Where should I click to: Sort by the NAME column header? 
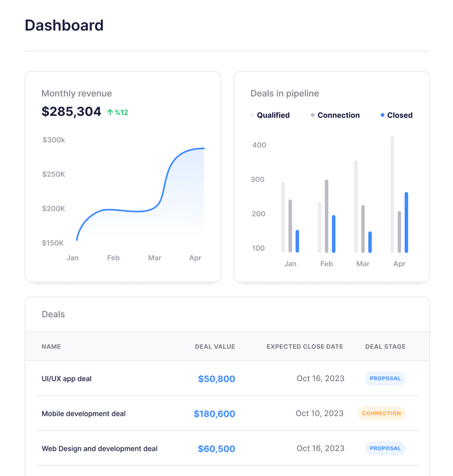(x=52, y=347)
